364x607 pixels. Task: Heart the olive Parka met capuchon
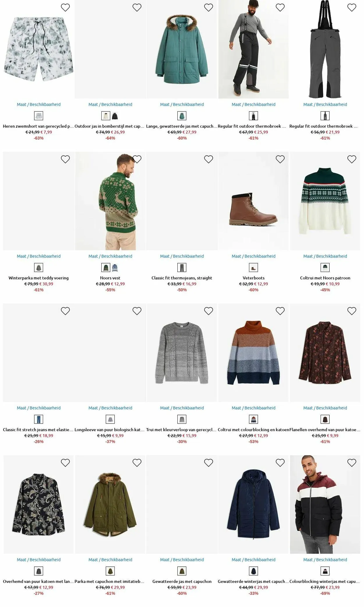coord(137,463)
